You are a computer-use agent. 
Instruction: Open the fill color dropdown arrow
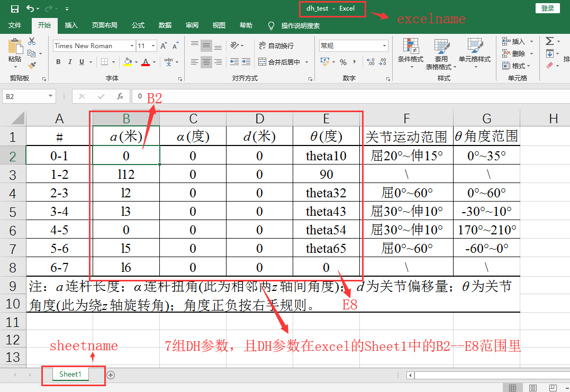coord(137,62)
